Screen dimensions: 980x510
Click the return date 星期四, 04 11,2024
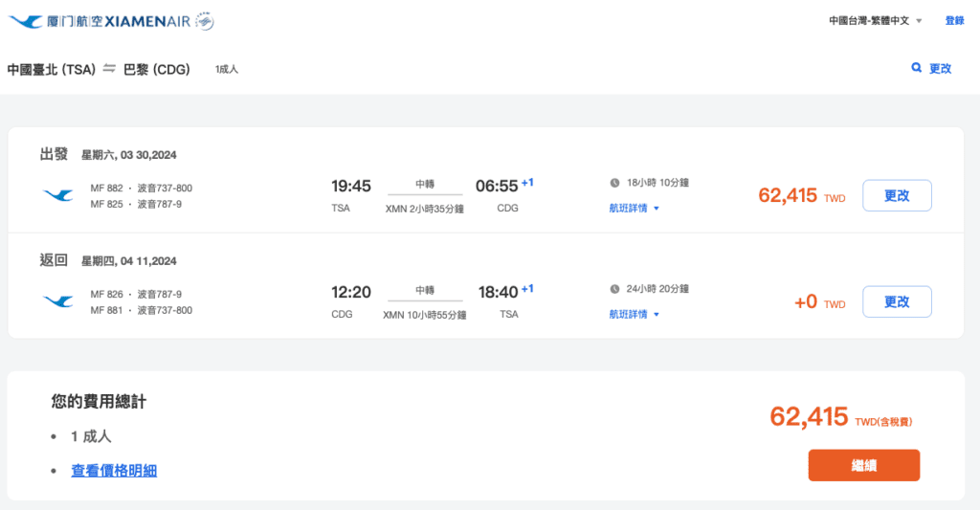pyautogui.click(x=129, y=261)
